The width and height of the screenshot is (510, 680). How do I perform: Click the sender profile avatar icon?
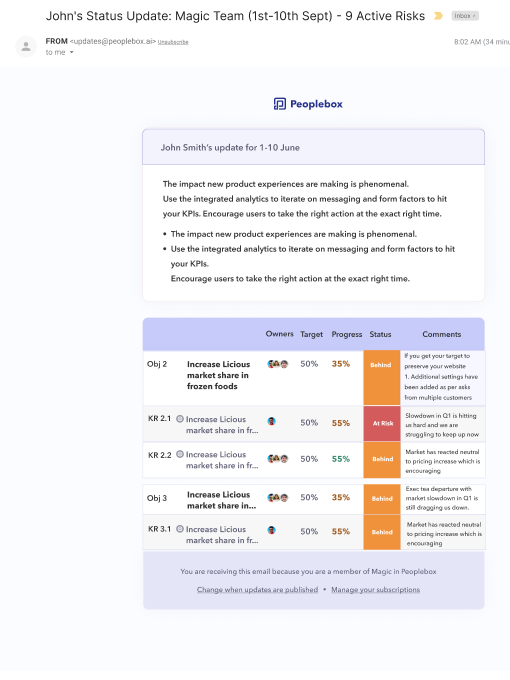pos(26,46)
